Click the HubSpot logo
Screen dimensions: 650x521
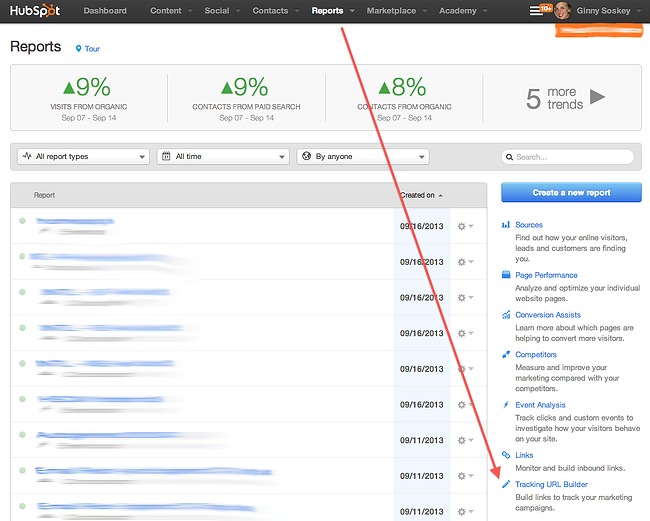pos(37,11)
